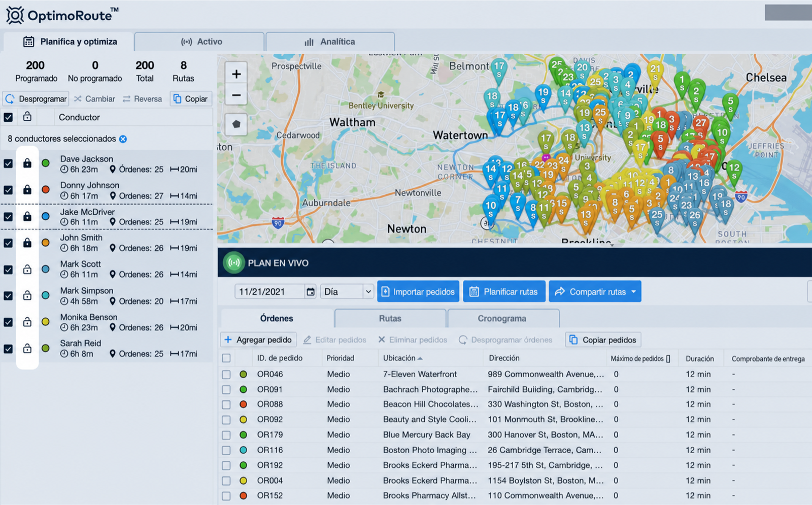Image resolution: width=812 pixels, height=505 pixels.
Task: Click Importar pedidos button
Action: 418,291
